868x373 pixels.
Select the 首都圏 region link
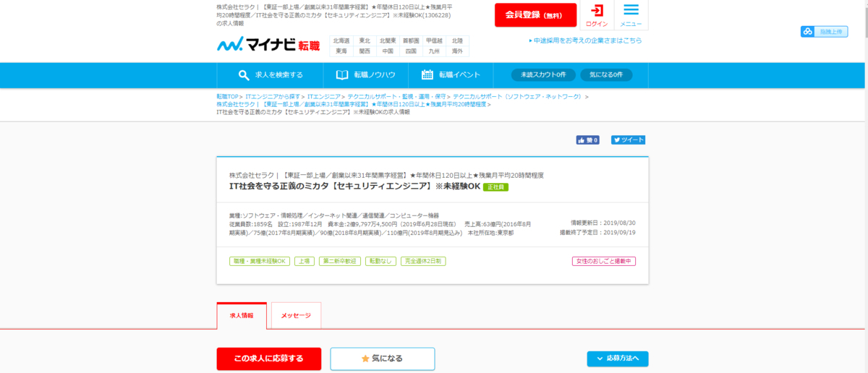coord(411,41)
